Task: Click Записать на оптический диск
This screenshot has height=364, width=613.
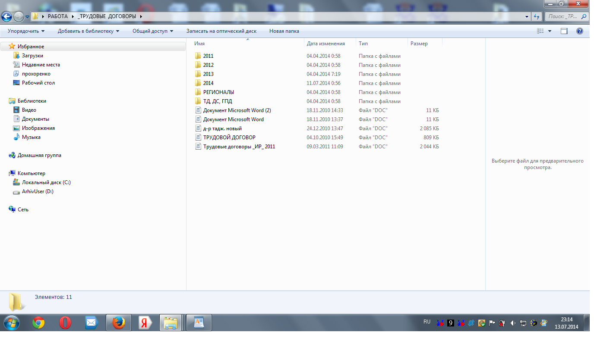Action: click(x=221, y=31)
